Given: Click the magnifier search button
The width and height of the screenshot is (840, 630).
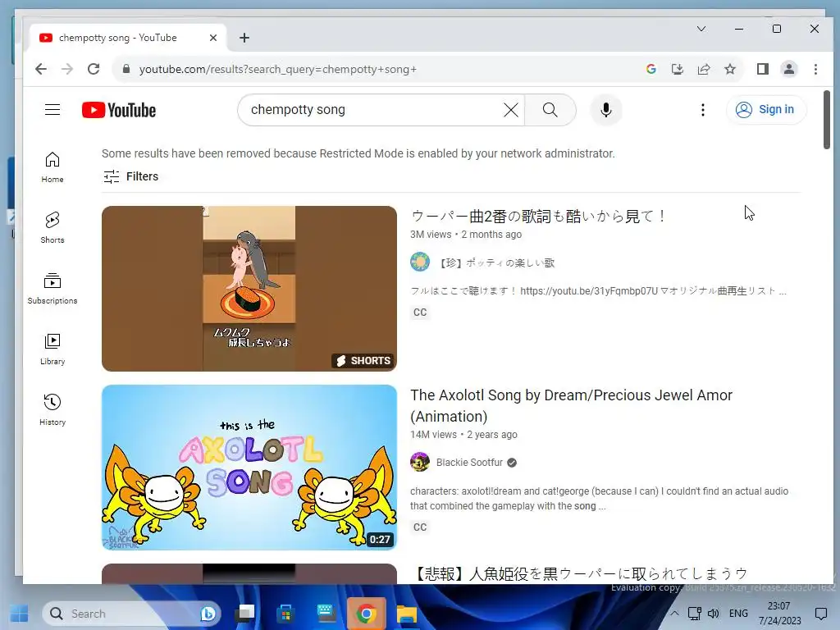Looking at the screenshot, I should click(550, 110).
